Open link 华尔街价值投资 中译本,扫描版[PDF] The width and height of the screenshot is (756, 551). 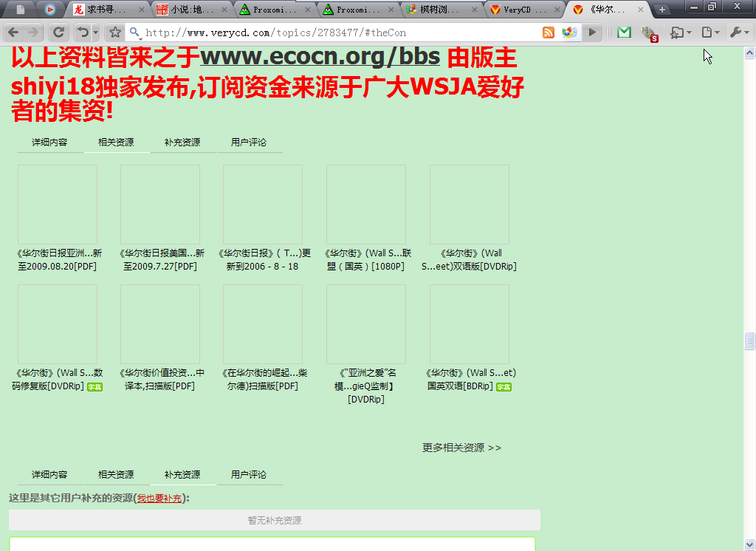pos(160,379)
